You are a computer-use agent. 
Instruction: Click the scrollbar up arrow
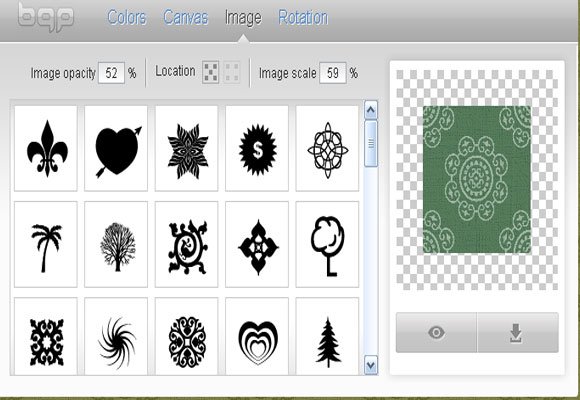[371, 110]
